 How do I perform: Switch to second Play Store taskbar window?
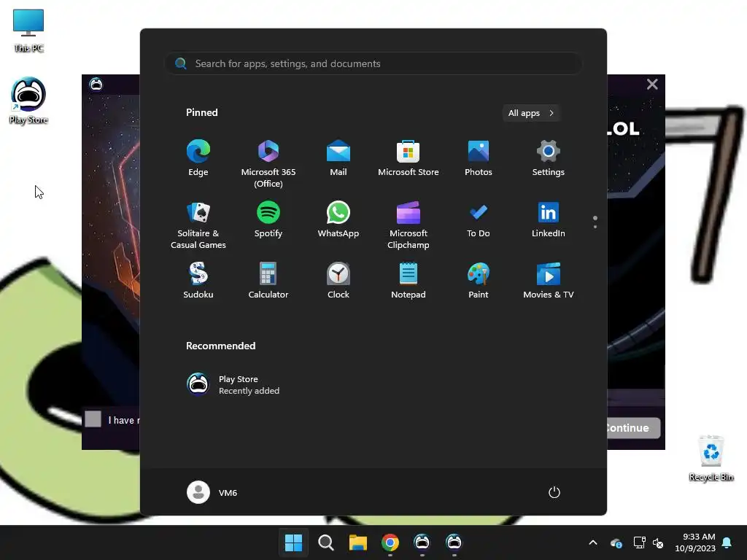click(x=454, y=542)
